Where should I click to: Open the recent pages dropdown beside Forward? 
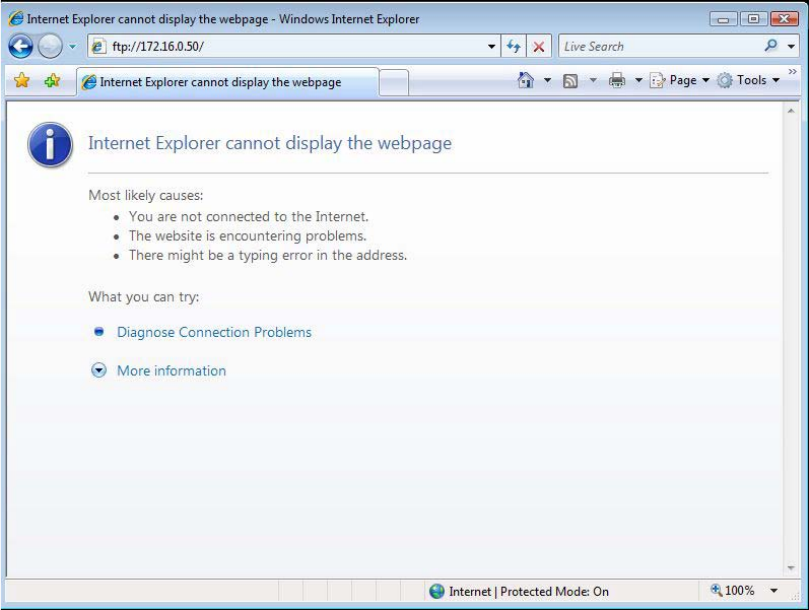click(72, 46)
